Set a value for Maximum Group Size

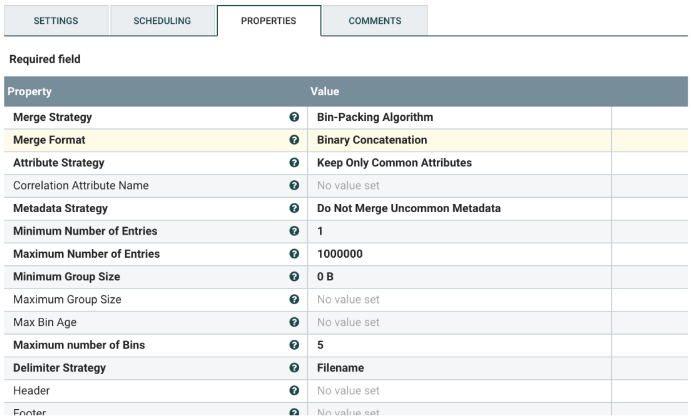pyautogui.click(x=459, y=300)
